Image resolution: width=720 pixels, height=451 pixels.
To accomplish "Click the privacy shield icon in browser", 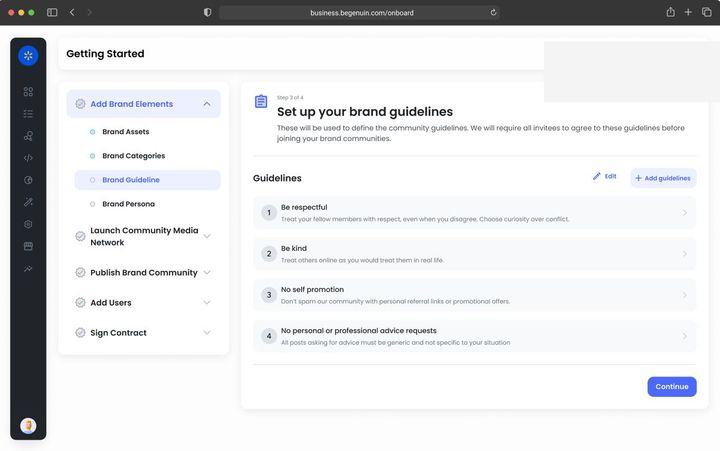I will point(208,12).
